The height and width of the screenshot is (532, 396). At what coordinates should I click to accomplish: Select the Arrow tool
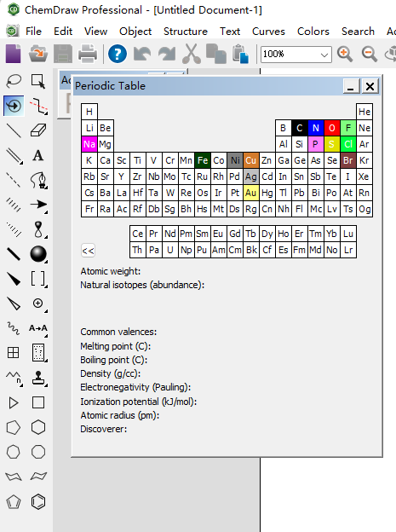[x=38, y=205]
